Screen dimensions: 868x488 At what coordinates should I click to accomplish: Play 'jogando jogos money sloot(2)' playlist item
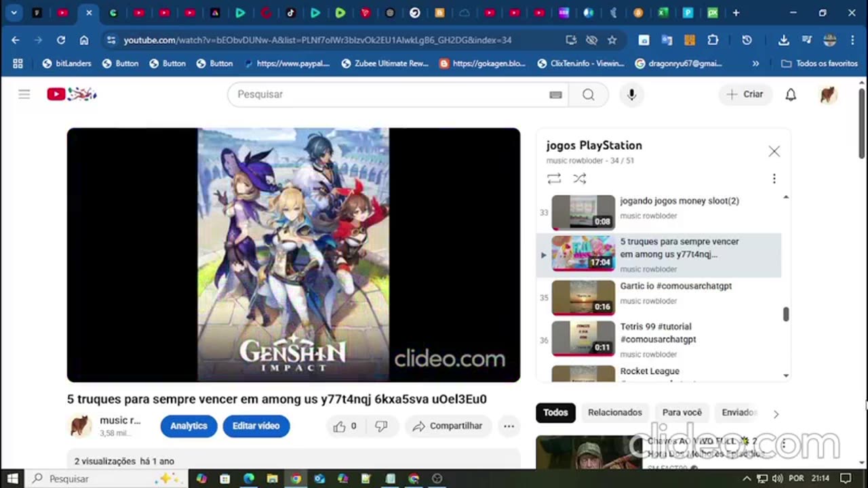tap(658, 212)
